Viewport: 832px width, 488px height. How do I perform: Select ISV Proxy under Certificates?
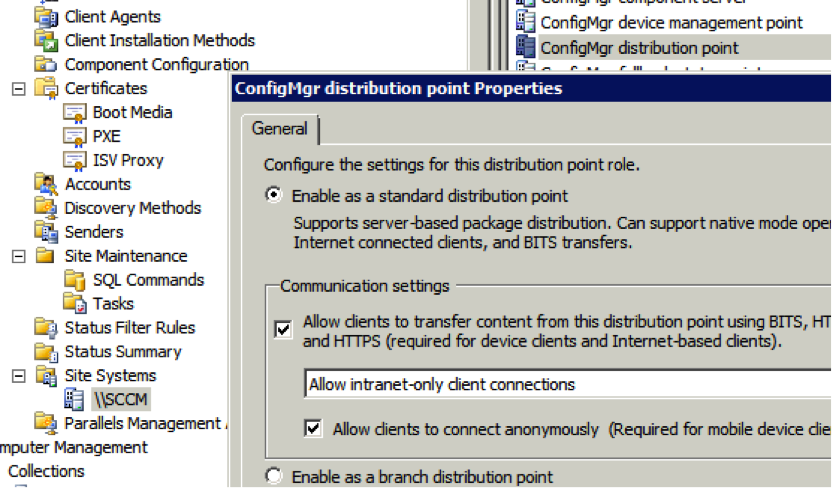tap(128, 160)
